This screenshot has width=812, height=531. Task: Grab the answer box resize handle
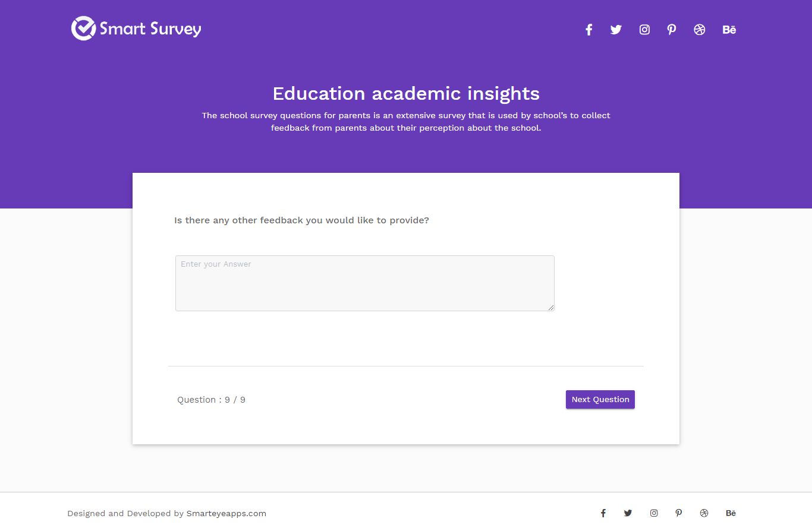click(x=551, y=308)
